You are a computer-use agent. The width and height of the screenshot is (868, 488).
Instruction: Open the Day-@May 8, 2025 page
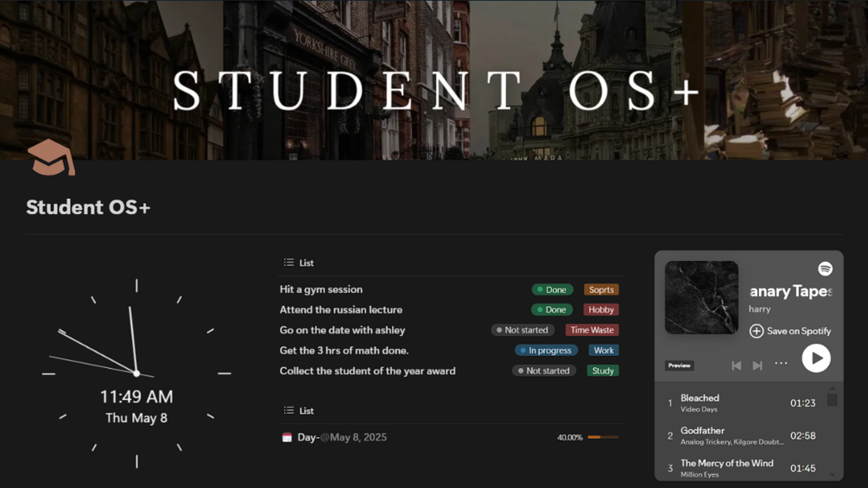coord(342,437)
